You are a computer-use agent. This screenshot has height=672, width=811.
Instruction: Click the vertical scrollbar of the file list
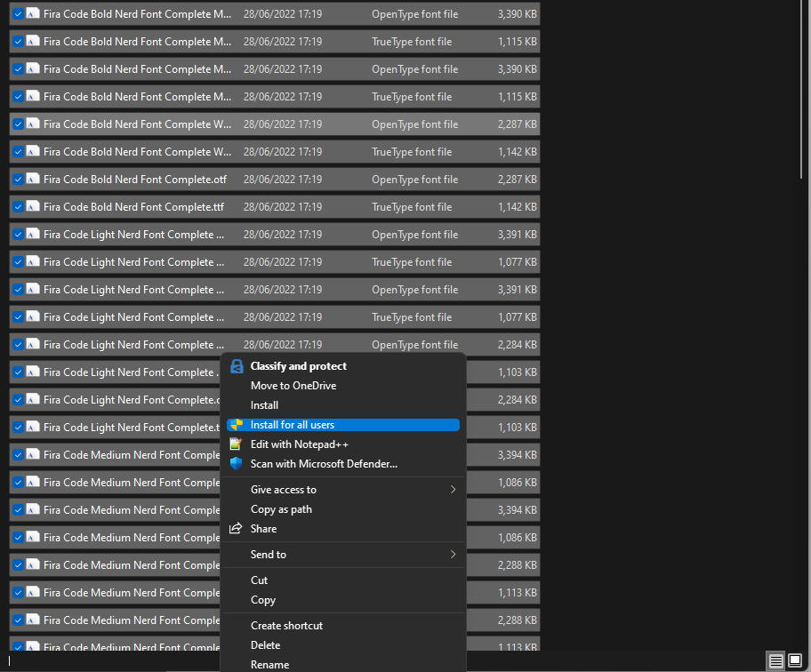pyautogui.click(x=803, y=89)
